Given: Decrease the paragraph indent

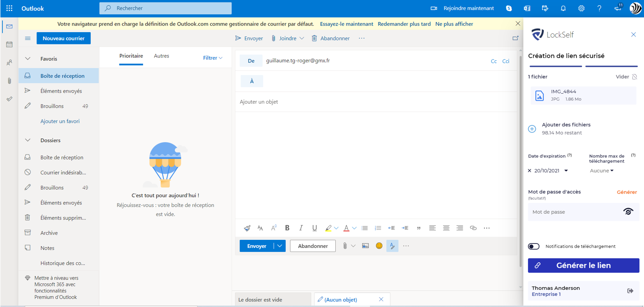Looking at the screenshot, I should [391, 228].
